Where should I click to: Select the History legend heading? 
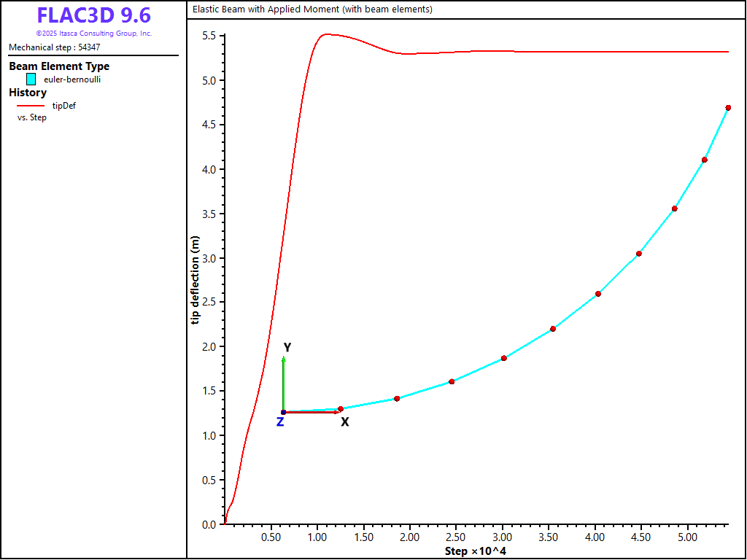[x=28, y=93]
